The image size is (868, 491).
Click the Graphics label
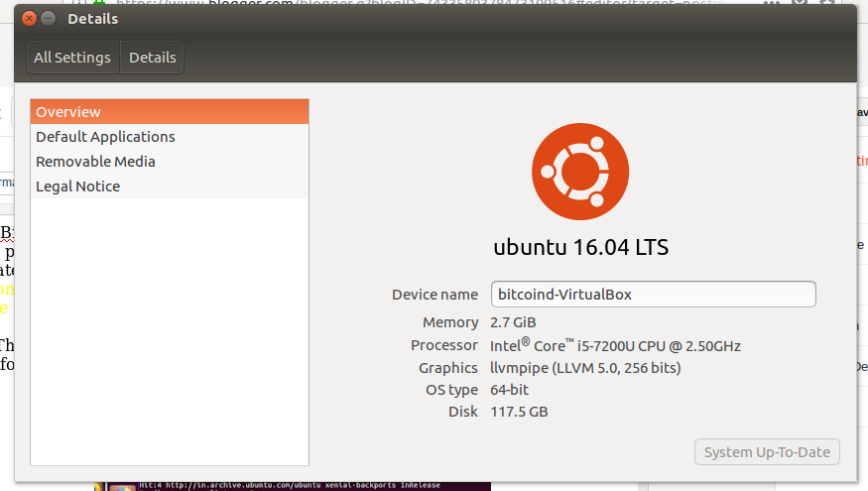[x=447, y=368]
